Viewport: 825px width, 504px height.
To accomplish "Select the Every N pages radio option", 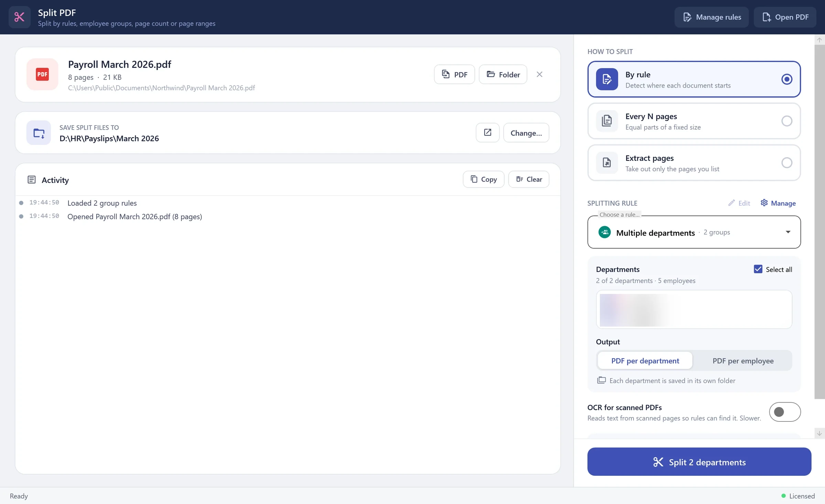I will coord(786,121).
